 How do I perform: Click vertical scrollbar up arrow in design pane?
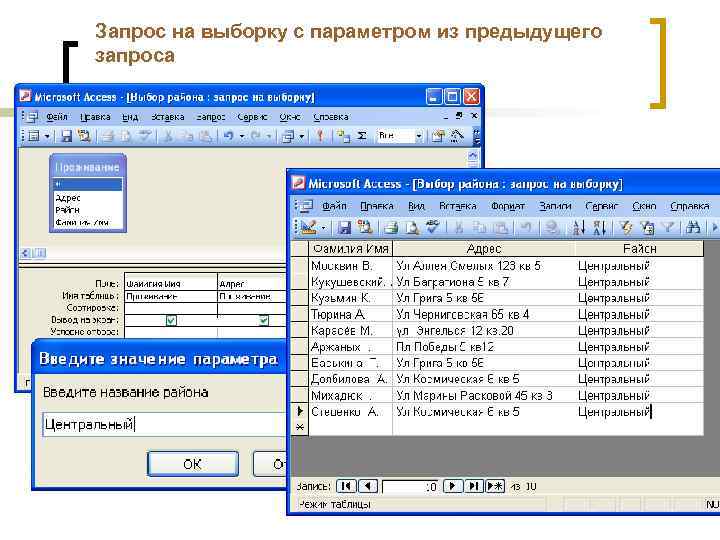tap(473, 156)
